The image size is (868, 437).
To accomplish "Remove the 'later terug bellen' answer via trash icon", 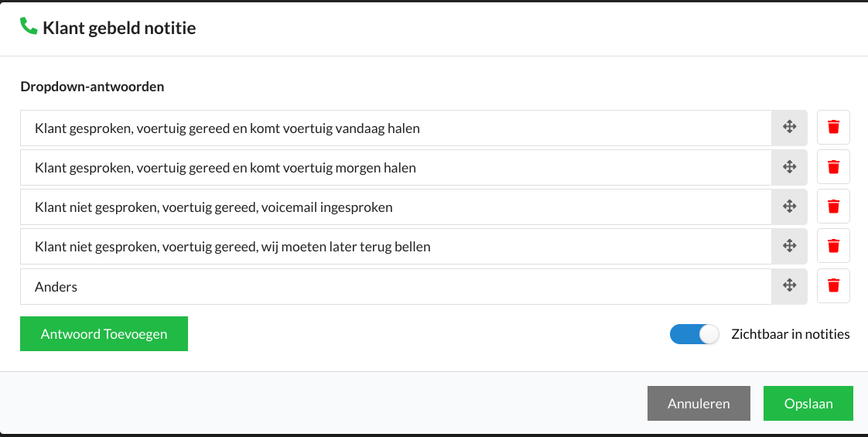I will tap(833, 246).
